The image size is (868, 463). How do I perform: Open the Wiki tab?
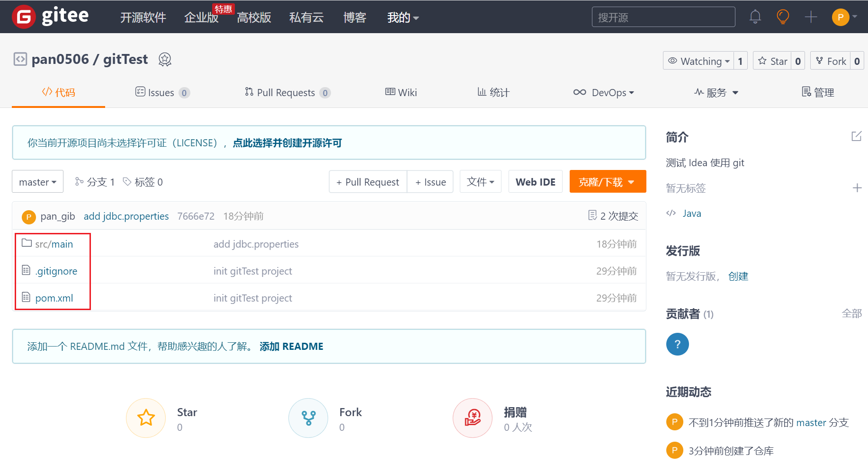tap(401, 93)
